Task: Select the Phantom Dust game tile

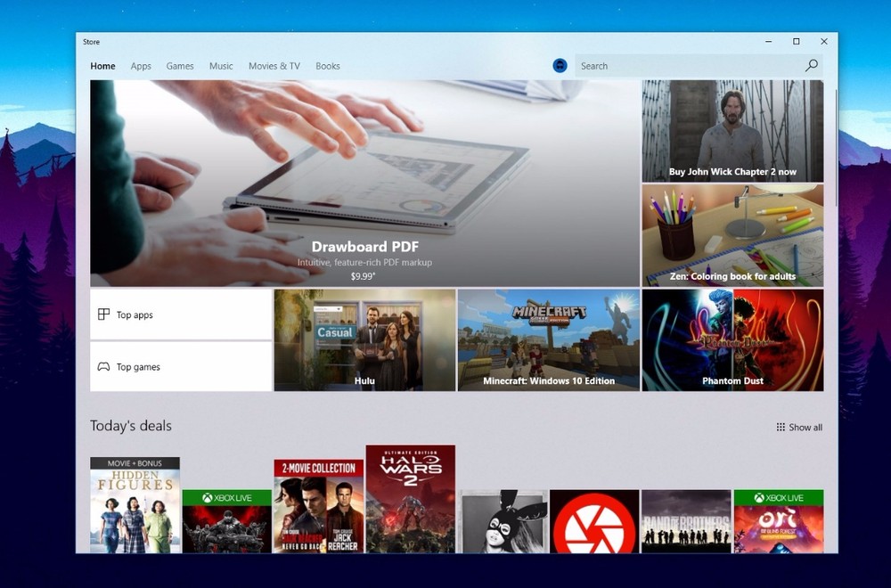Action: click(x=732, y=339)
